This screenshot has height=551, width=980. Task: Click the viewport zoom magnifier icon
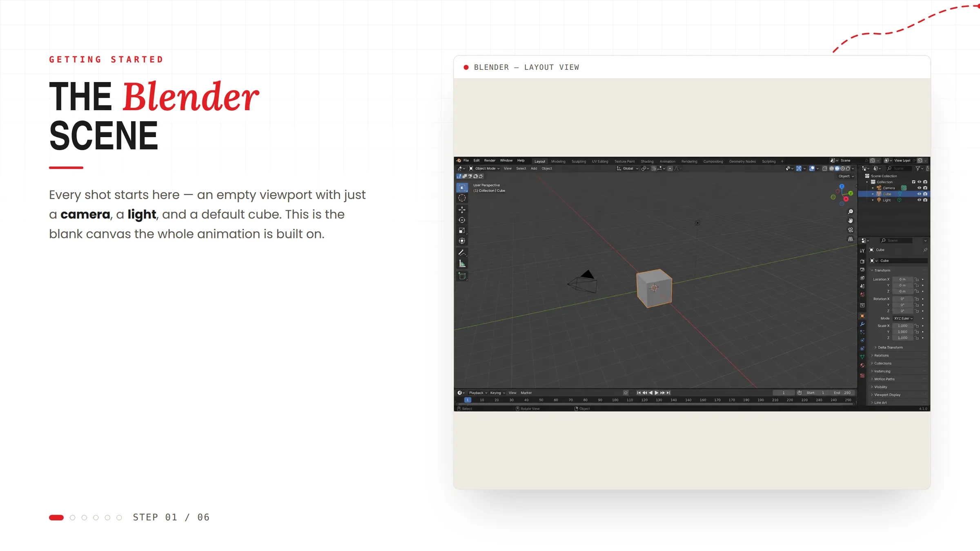[x=851, y=211]
